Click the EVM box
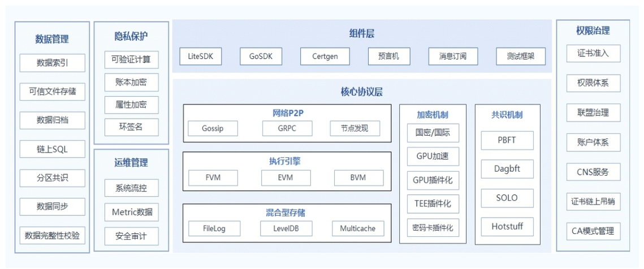 point(286,178)
